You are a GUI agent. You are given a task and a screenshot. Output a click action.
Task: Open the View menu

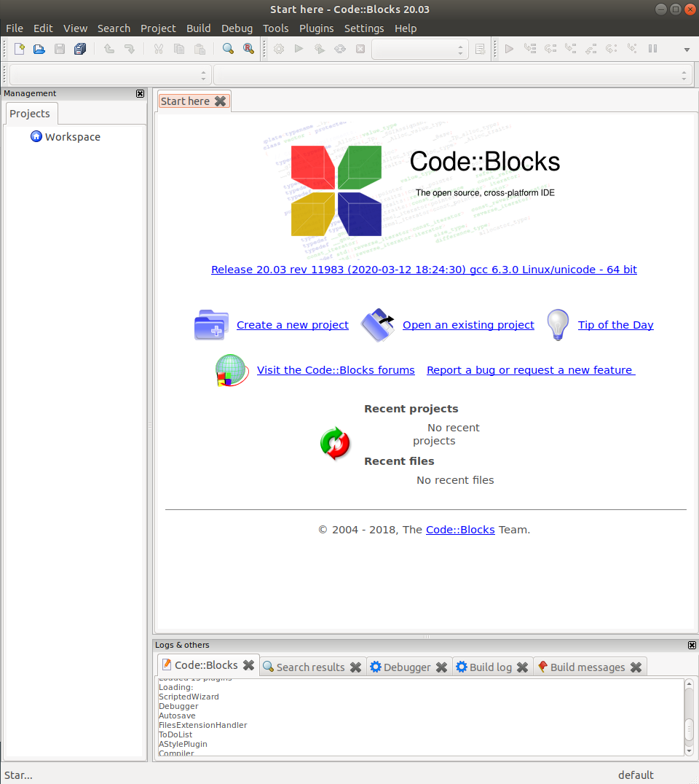coord(76,28)
